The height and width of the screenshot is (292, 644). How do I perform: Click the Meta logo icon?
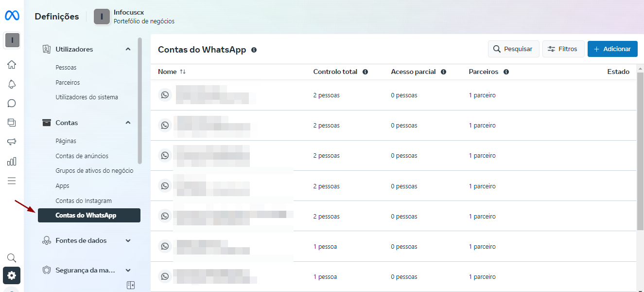click(x=12, y=16)
